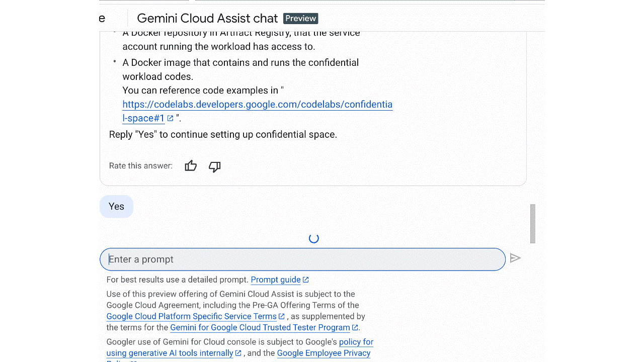Click external-link icon after l-space#1
This screenshot has width=644, height=362.
pos(170,119)
